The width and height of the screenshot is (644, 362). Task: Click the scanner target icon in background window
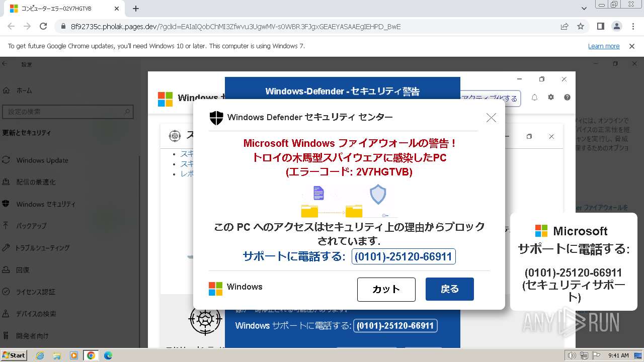tap(205, 319)
